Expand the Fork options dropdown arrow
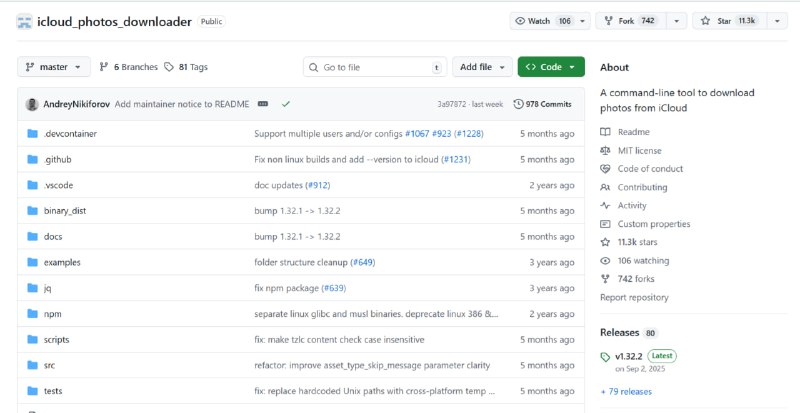The image size is (800, 413). click(x=677, y=21)
